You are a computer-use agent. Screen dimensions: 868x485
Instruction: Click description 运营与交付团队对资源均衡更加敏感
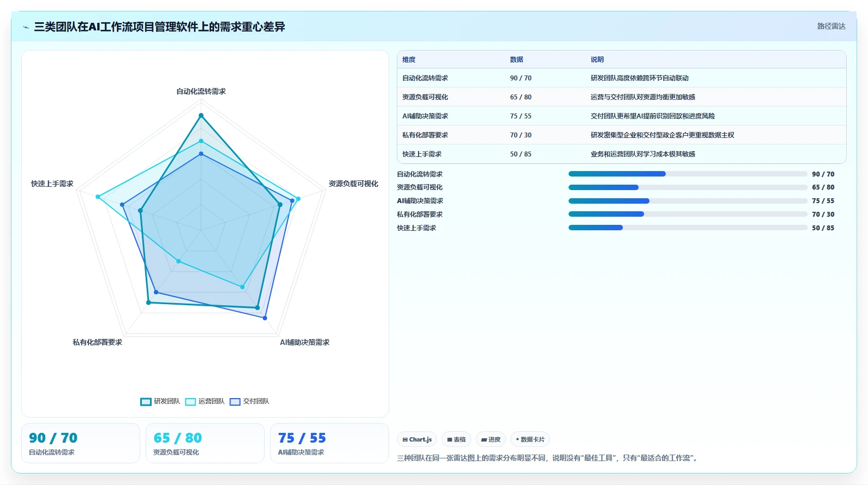[642, 97]
